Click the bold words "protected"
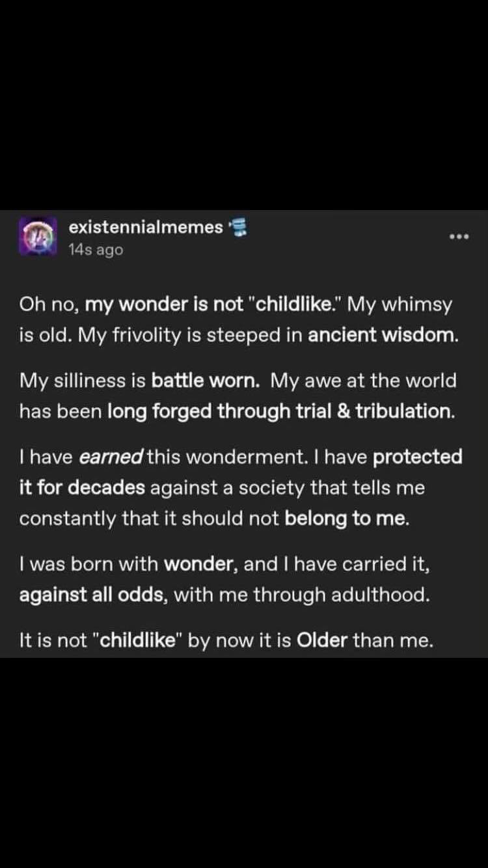Viewport: 488px width, 868px height. coord(418,457)
